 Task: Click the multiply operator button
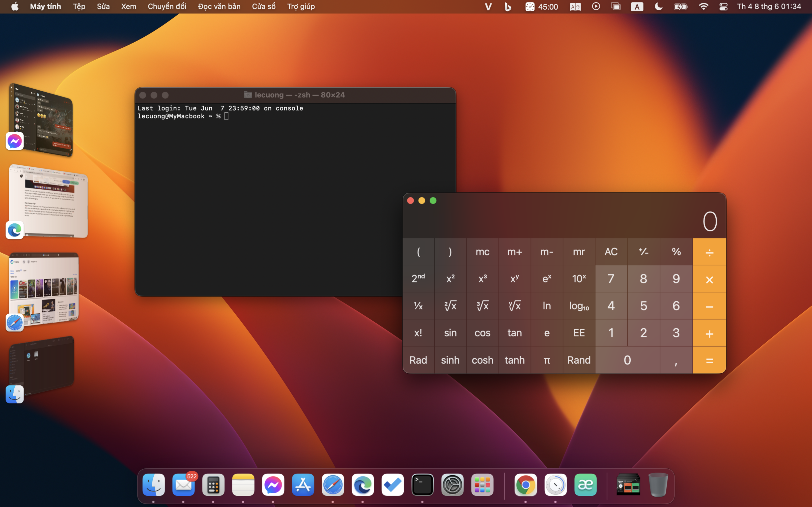[x=709, y=279]
